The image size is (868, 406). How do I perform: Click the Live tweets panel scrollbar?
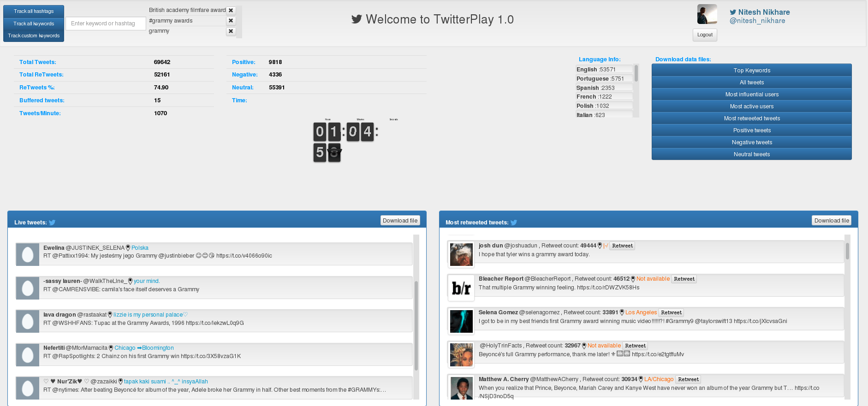pyautogui.click(x=416, y=326)
